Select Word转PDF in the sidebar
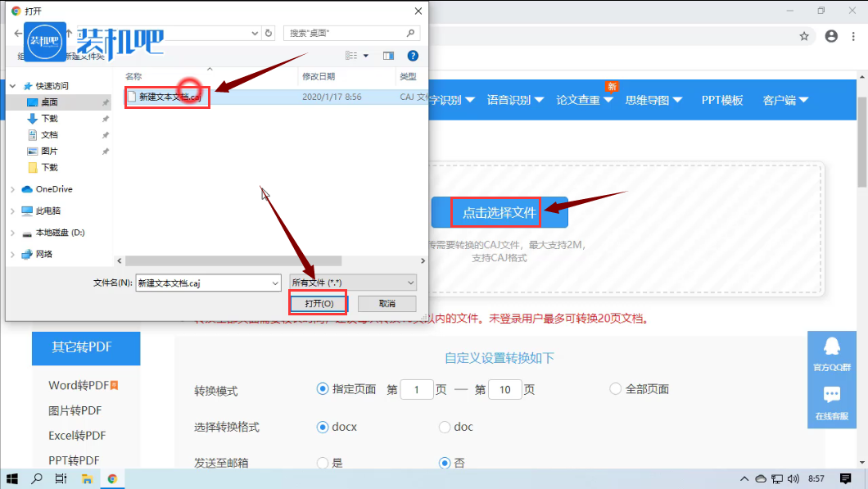This screenshot has width=868, height=489. click(79, 385)
